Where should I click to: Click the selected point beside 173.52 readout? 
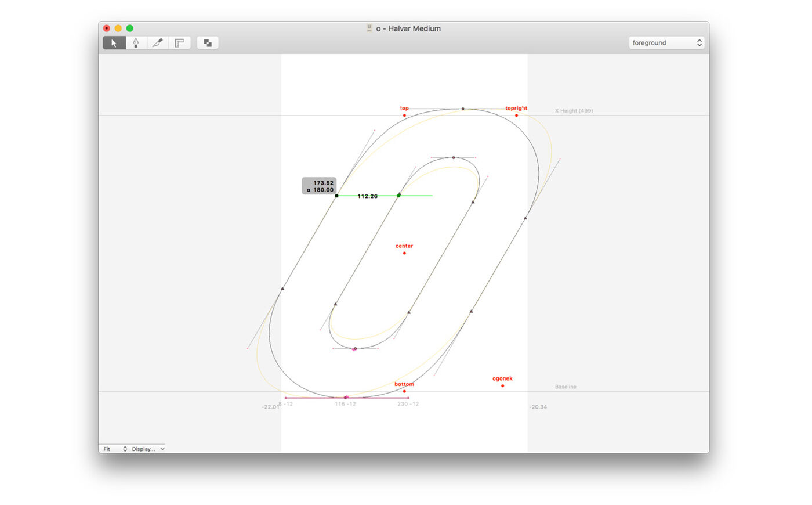coord(336,196)
